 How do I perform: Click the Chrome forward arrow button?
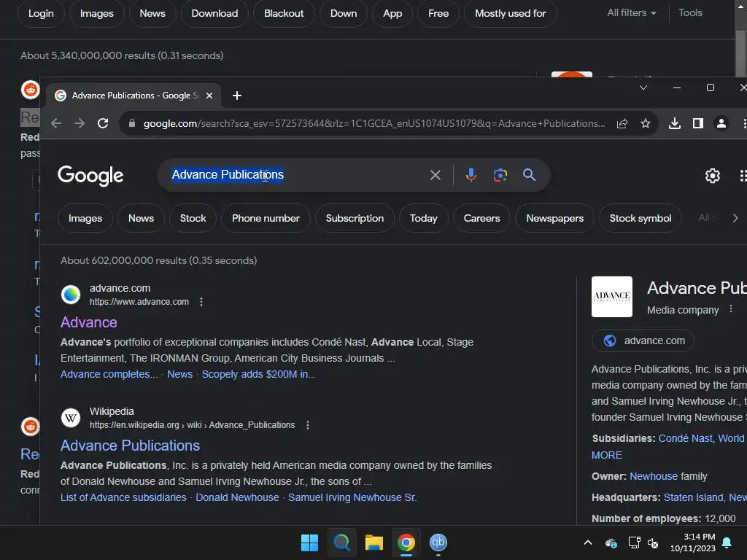click(x=80, y=124)
